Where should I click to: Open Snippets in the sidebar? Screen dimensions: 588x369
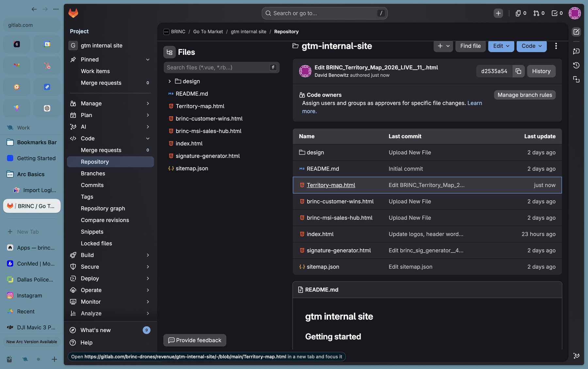coord(110,232)
